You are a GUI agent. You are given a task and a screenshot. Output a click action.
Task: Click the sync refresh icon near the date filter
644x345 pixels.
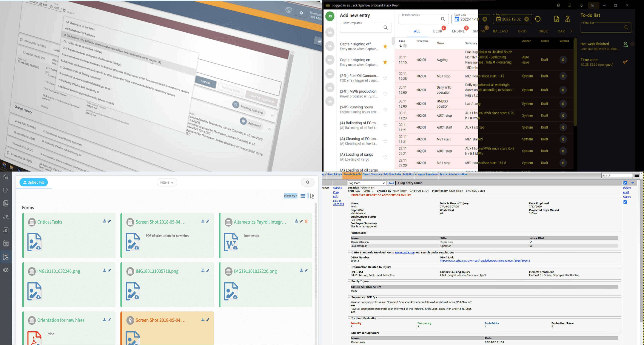(x=538, y=19)
